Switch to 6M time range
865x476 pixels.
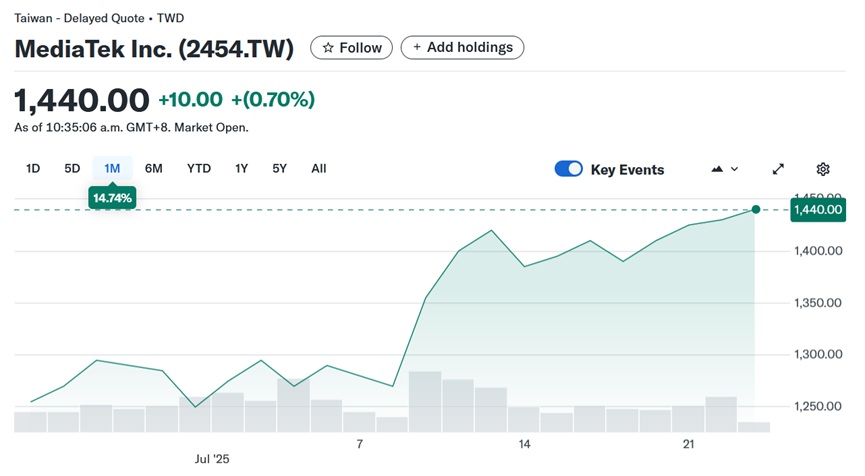[153, 168]
